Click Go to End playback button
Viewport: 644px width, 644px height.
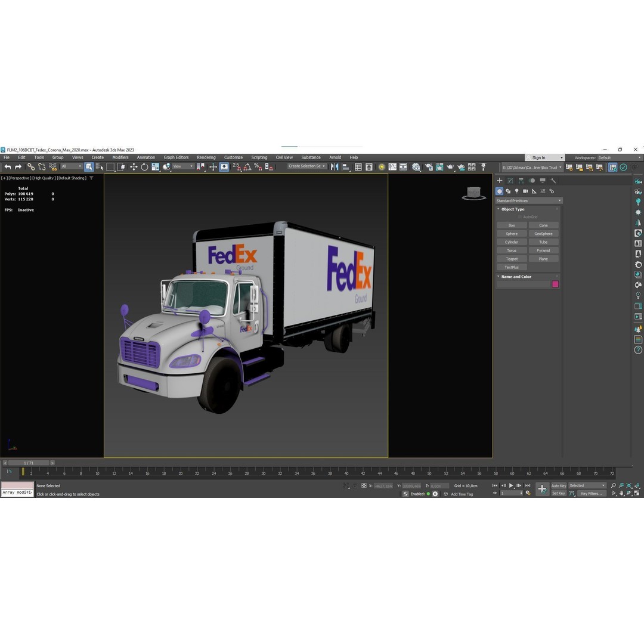[528, 485]
